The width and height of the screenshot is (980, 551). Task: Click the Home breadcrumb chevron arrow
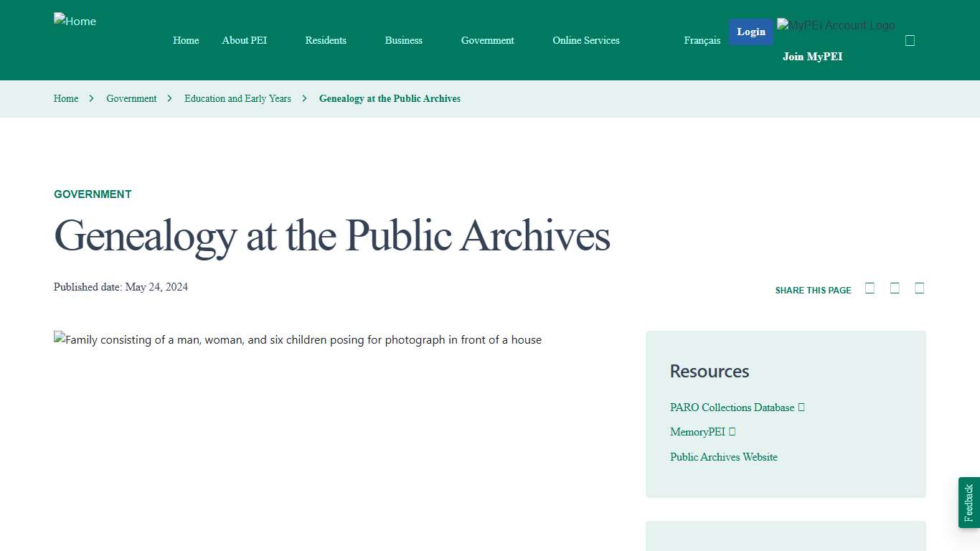point(92,98)
